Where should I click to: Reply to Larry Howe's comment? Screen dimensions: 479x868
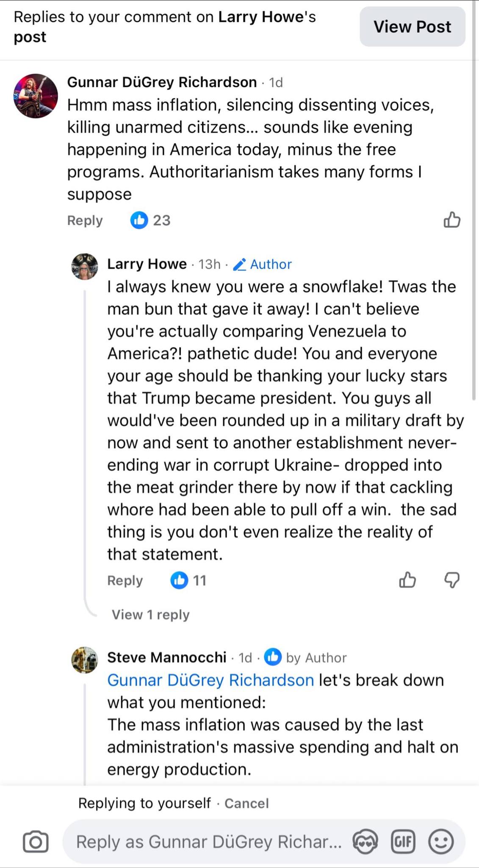tap(125, 580)
